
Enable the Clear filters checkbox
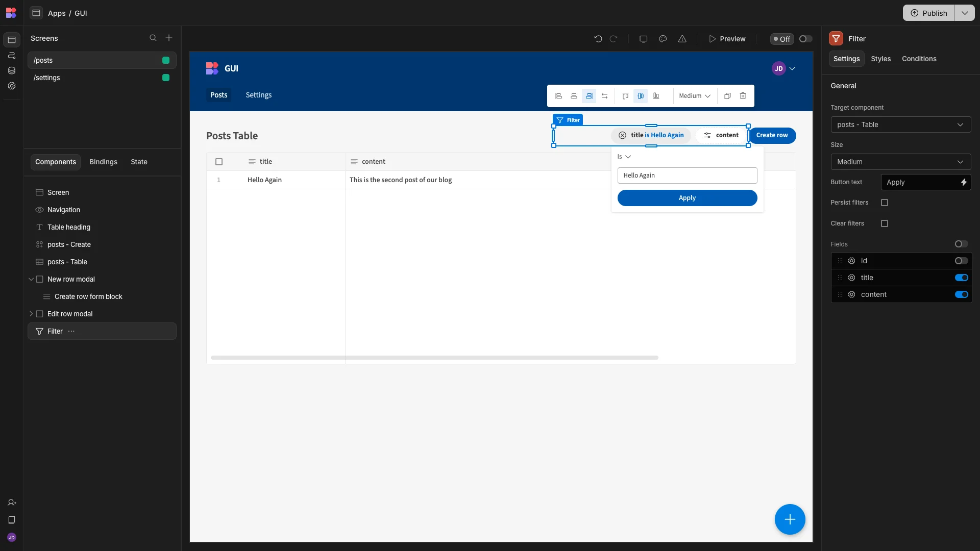point(885,223)
